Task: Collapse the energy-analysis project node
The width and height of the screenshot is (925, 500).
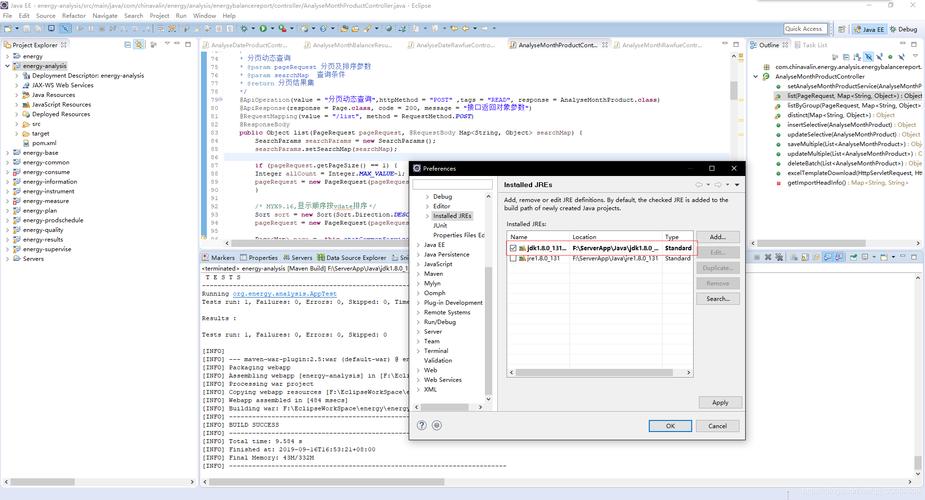Action: (x=7, y=66)
